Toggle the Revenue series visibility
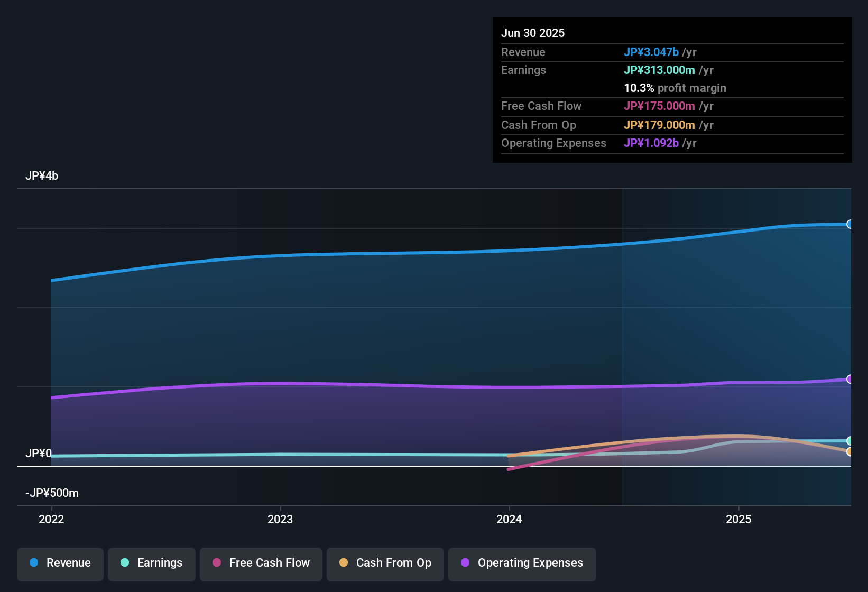 coord(60,563)
